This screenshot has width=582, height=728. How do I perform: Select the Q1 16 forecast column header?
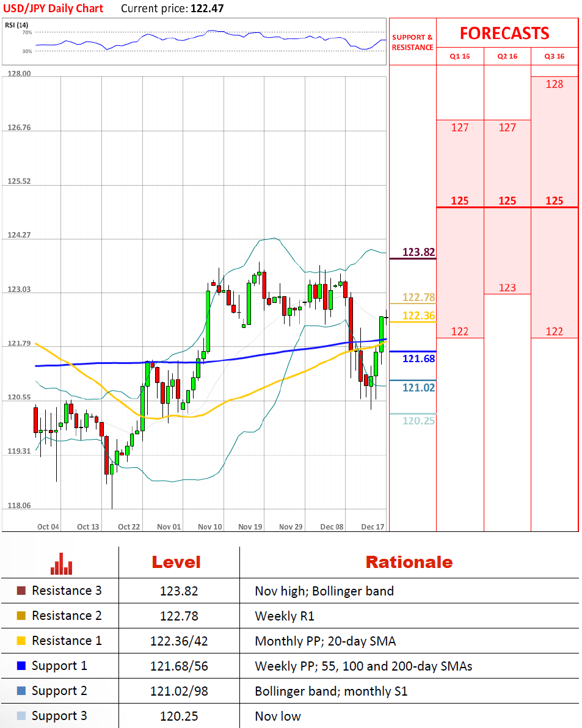tap(460, 56)
